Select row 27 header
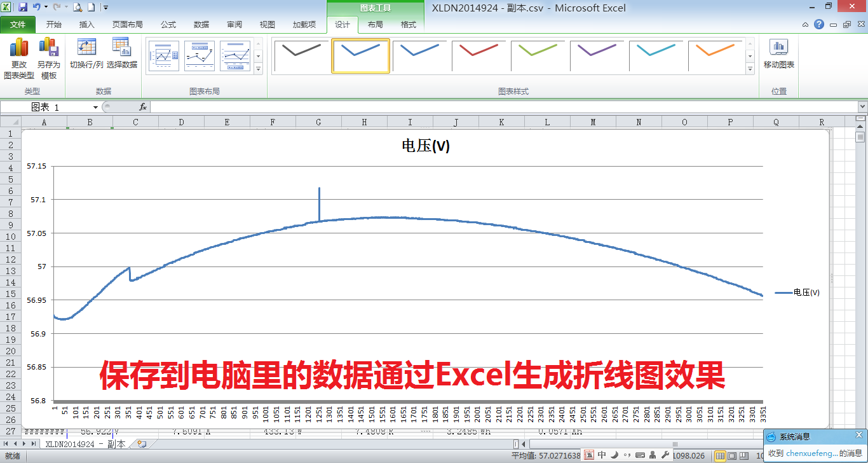 coord(10,431)
